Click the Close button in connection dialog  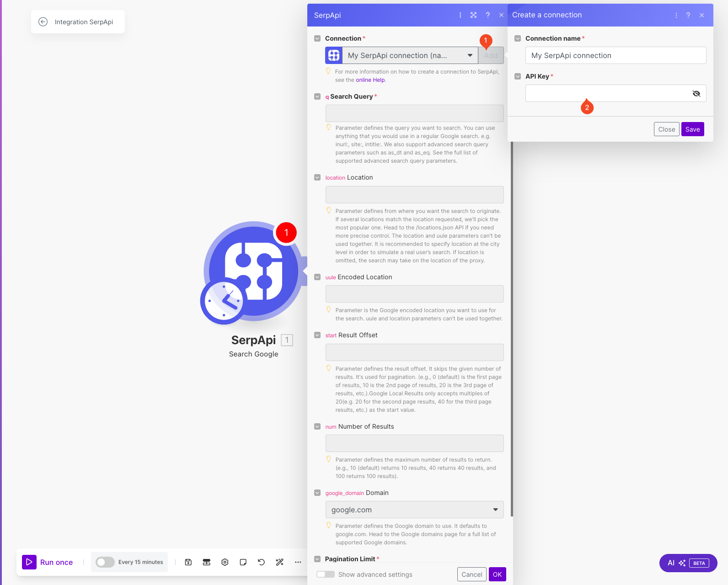tap(667, 129)
